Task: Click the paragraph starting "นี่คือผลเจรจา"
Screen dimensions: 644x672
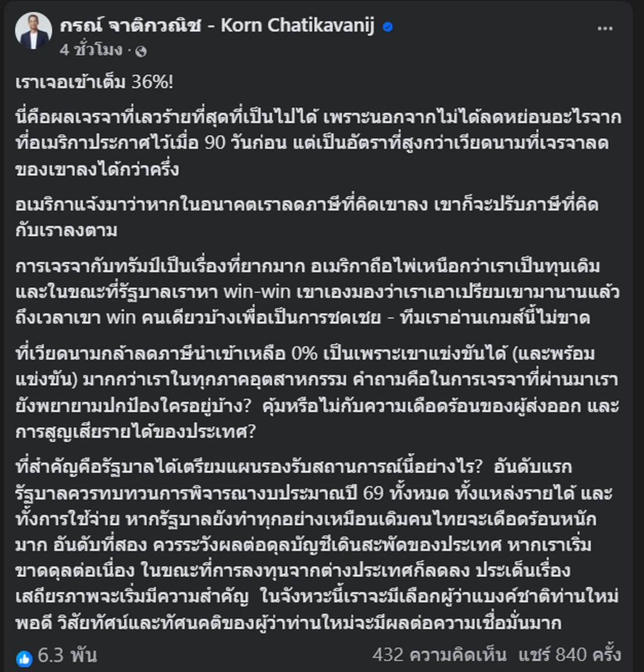Action: [x=317, y=143]
